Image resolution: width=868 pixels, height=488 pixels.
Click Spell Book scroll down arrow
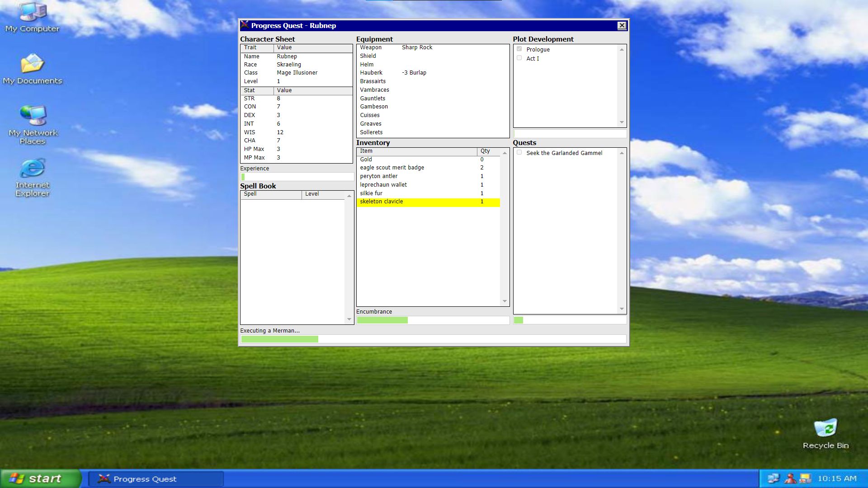coord(349,319)
